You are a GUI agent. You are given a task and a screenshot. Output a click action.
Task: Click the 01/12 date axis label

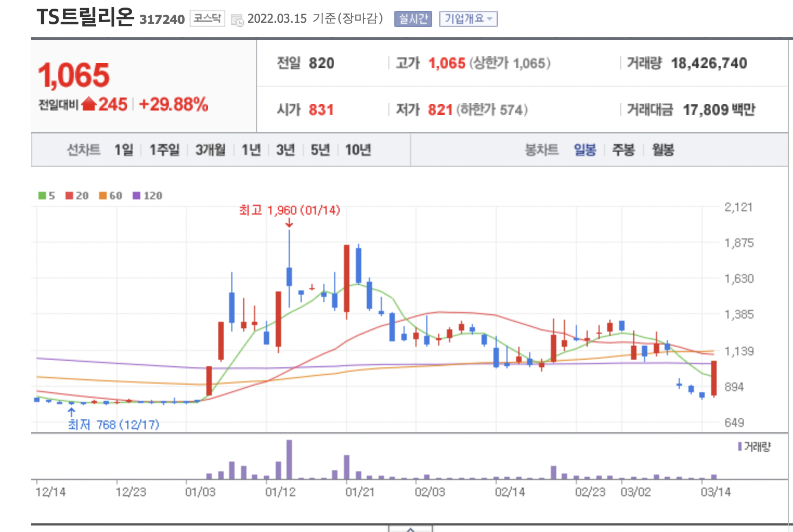click(x=281, y=492)
